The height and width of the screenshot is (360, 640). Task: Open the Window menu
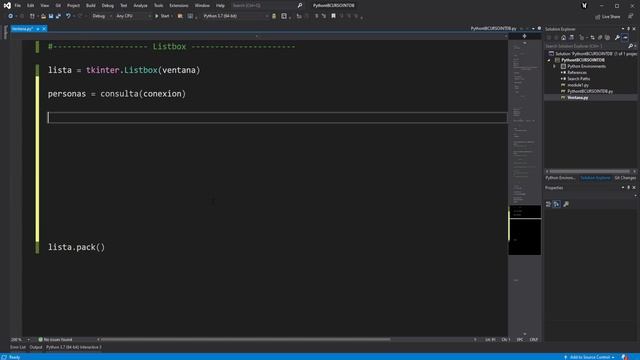202,6
